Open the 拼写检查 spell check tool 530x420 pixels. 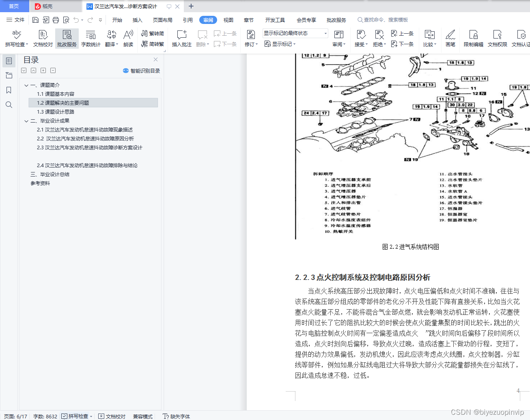(x=16, y=39)
